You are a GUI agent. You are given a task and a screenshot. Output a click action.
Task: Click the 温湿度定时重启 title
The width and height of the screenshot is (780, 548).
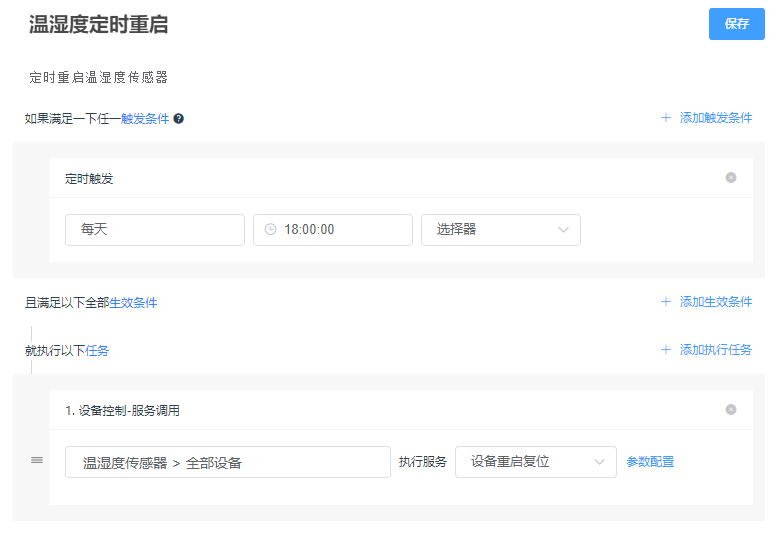pyautogui.click(x=98, y=24)
